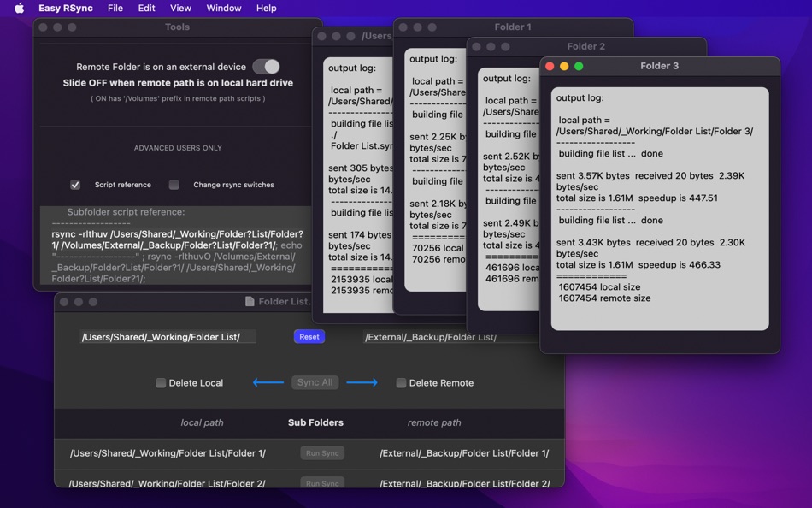This screenshot has height=508, width=812.
Task: Click the Subfolder script reference text area
Action: point(176,245)
